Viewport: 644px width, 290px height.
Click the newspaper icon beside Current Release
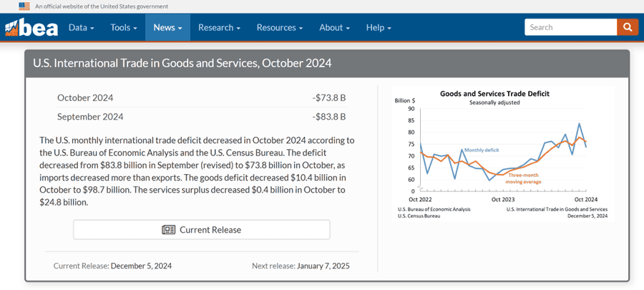pyautogui.click(x=169, y=230)
